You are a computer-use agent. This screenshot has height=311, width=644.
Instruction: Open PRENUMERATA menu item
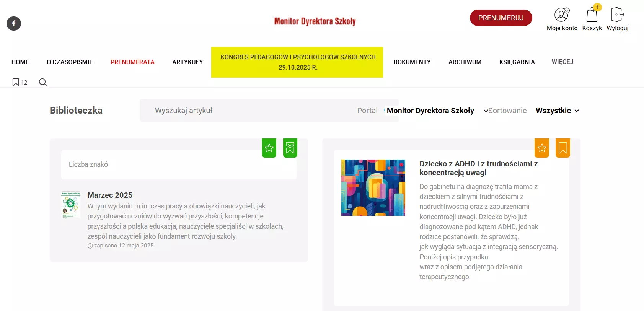pyautogui.click(x=132, y=62)
